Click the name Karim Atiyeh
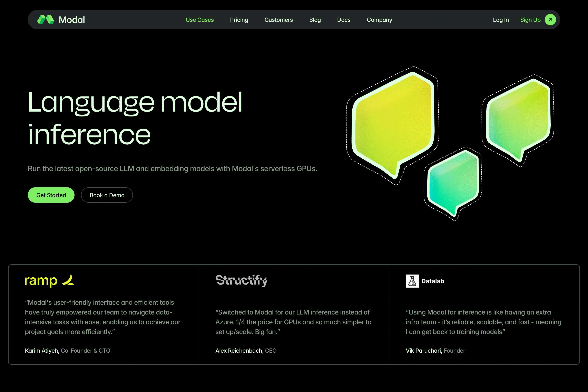588x392 pixels. (42, 351)
